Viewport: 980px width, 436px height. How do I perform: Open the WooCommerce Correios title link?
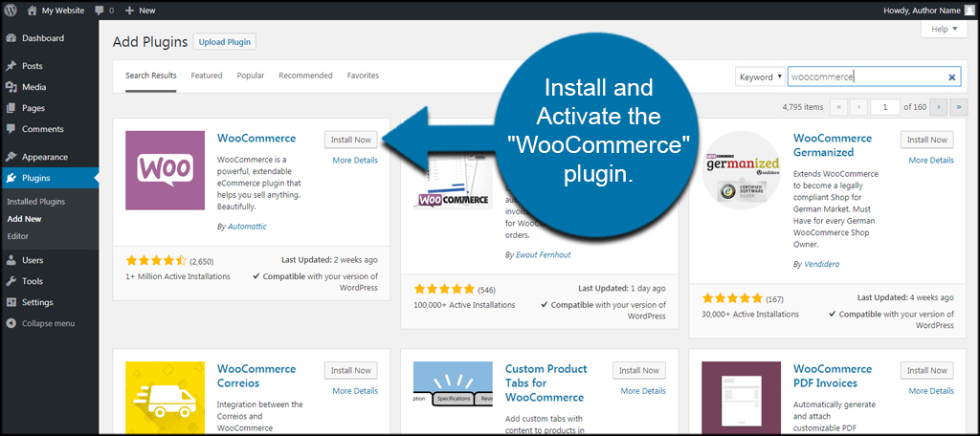coord(256,376)
